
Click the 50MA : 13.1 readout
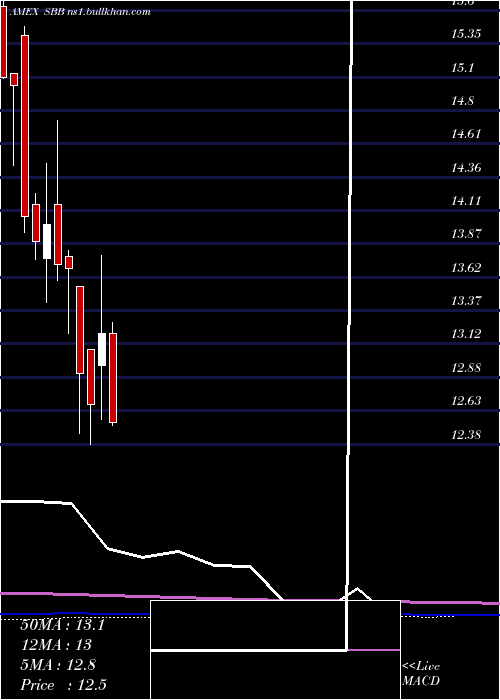62,625
